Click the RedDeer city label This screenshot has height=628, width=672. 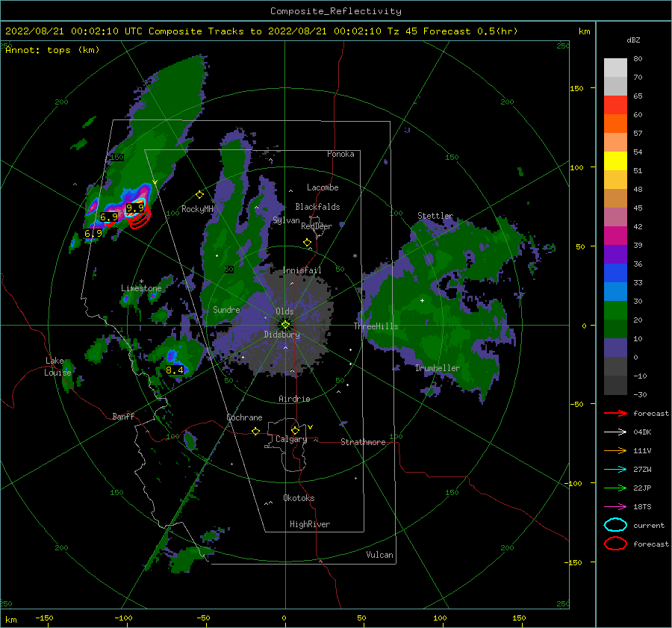pyautogui.click(x=317, y=226)
